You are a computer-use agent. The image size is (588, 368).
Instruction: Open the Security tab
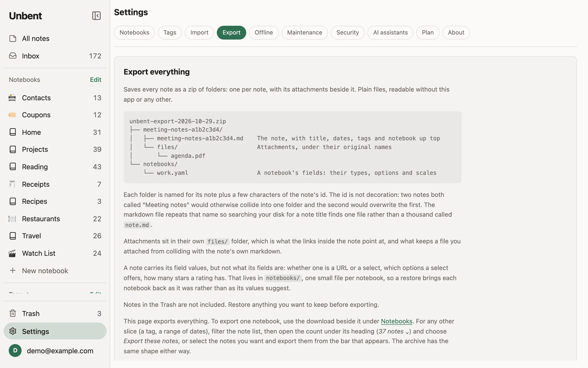[348, 33]
